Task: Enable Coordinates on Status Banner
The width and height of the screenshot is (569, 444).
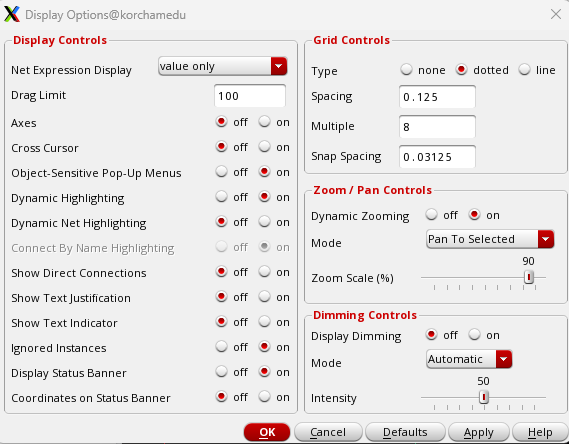Action: point(265,396)
